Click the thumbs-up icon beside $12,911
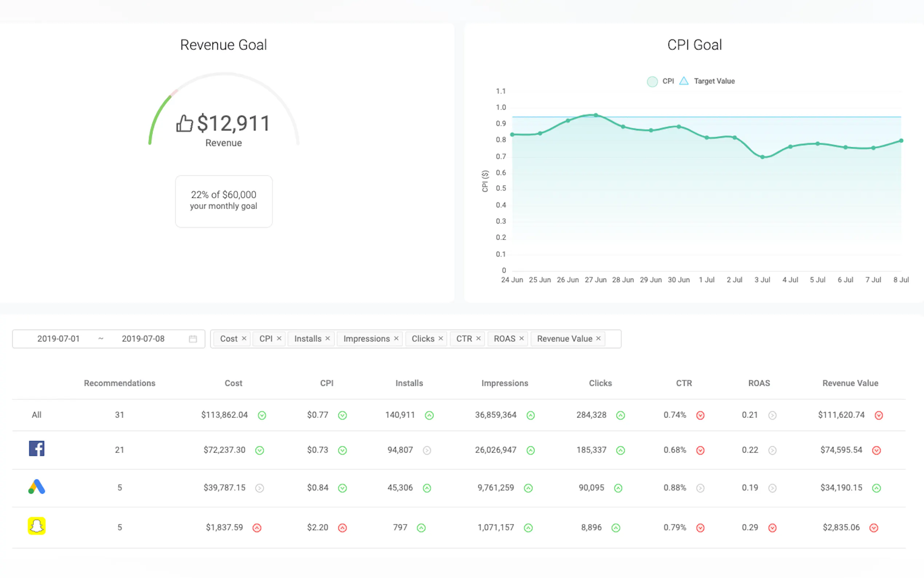 tap(184, 123)
